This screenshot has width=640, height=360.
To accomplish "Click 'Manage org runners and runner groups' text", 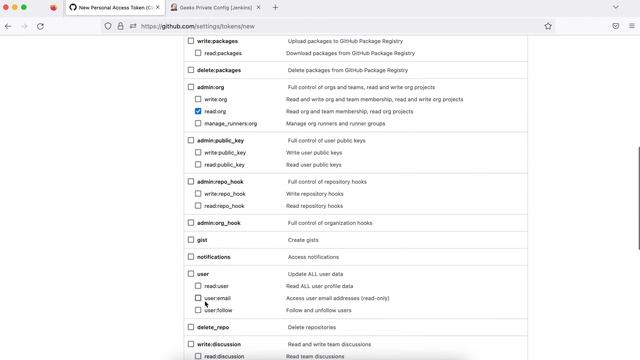I will pos(336,123).
